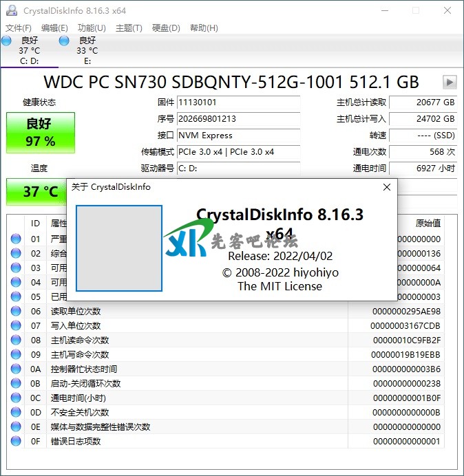Select the 通电时间(小时) attribute row
The image size is (464, 476).
(x=76, y=398)
